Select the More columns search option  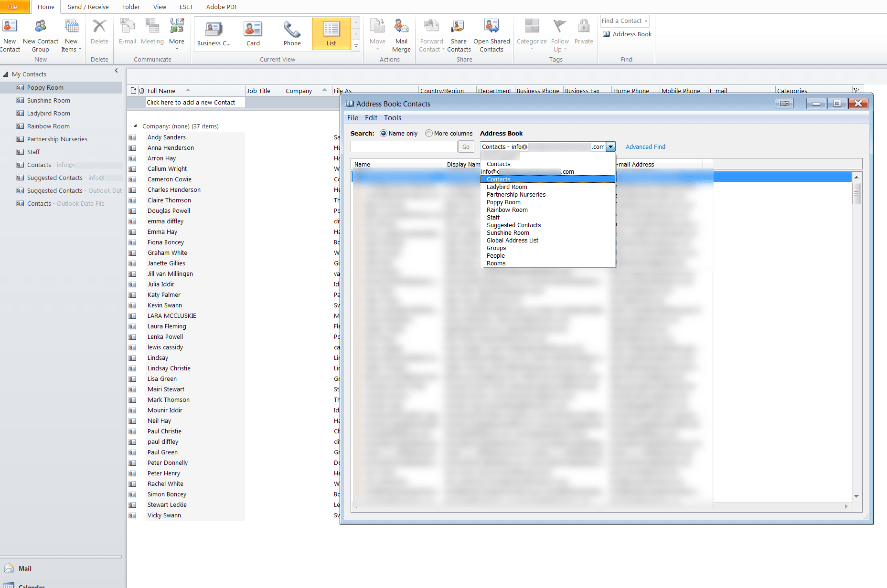429,133
